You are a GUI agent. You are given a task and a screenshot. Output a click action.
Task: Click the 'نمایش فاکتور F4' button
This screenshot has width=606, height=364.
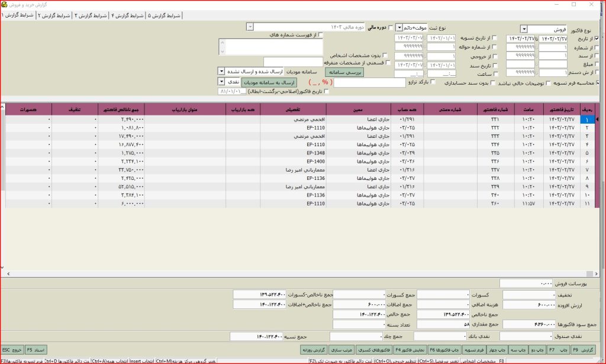pos(407,350)
